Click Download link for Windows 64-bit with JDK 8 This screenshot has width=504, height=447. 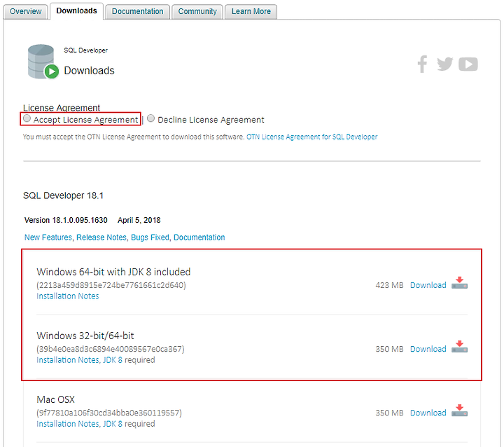[x=428, y=285]
